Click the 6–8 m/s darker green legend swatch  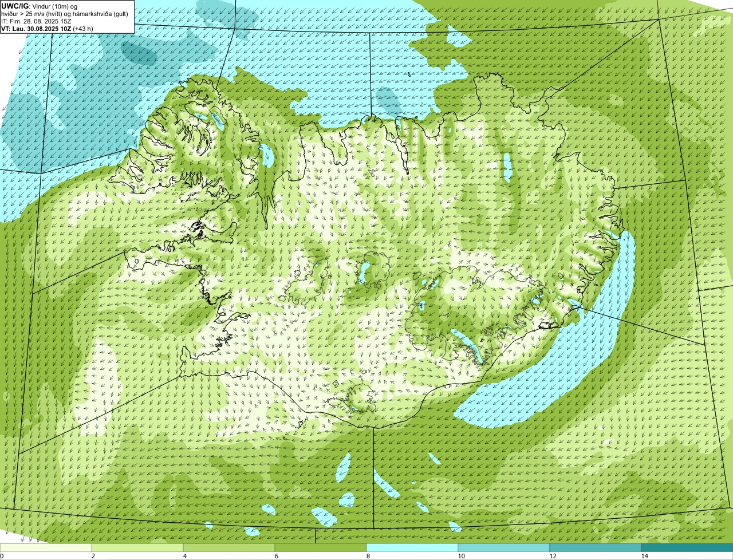pos(321,547)
